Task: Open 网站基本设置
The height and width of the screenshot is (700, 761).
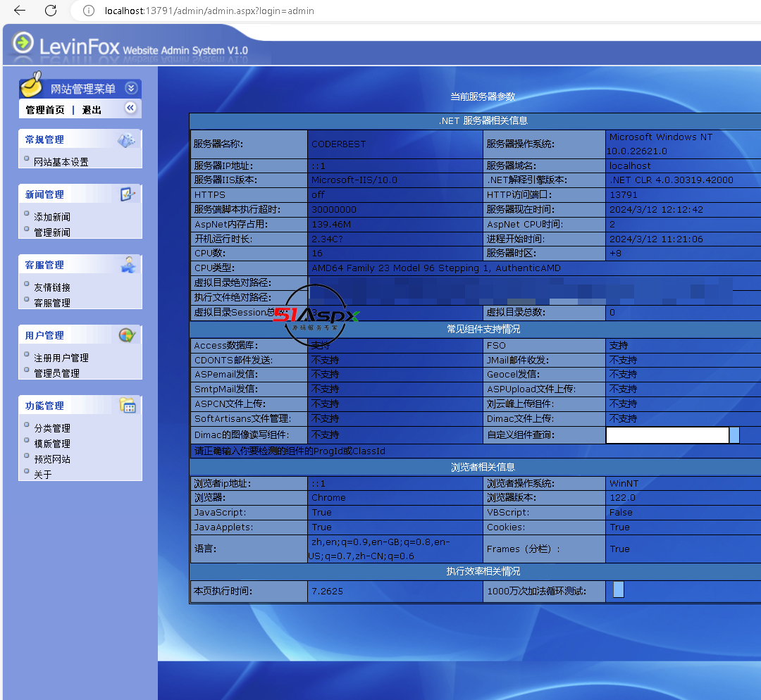Action: tap(61, 162)
